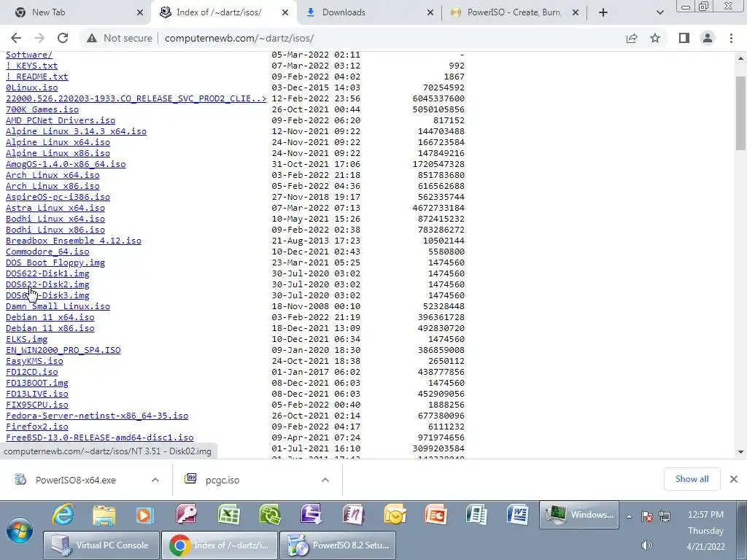Viewport: 747px width, 560px height.
Task: Launch Microsoft Access from taskbar
Action: pyautogui.click(x=186, y=516)
